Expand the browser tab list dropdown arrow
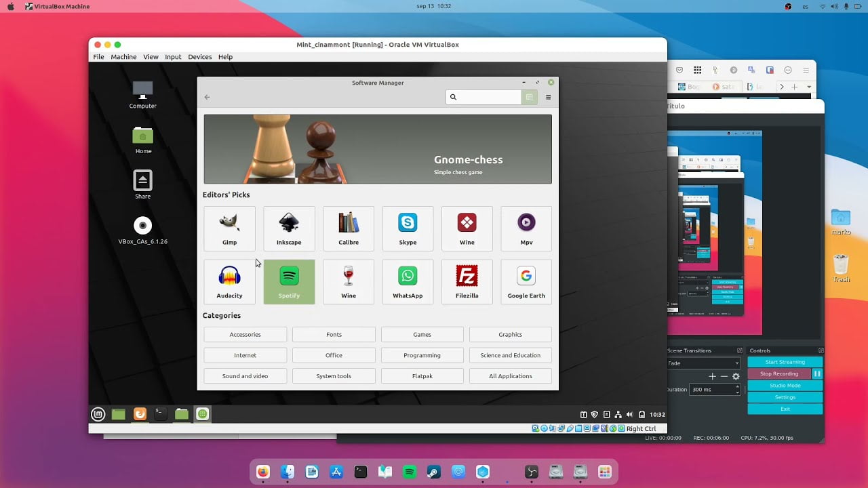This screenshot has height=488, width=868. 808,87
